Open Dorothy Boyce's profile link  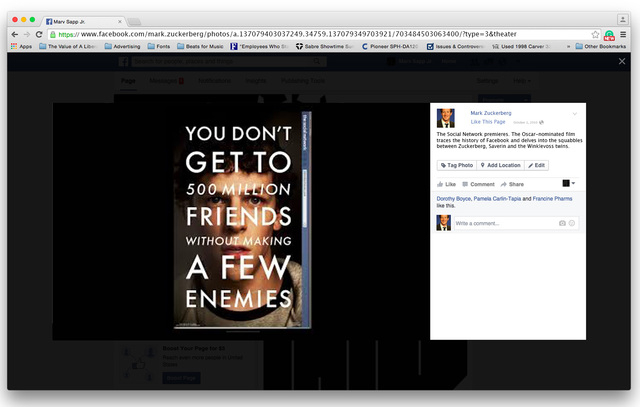coord(453,199)
